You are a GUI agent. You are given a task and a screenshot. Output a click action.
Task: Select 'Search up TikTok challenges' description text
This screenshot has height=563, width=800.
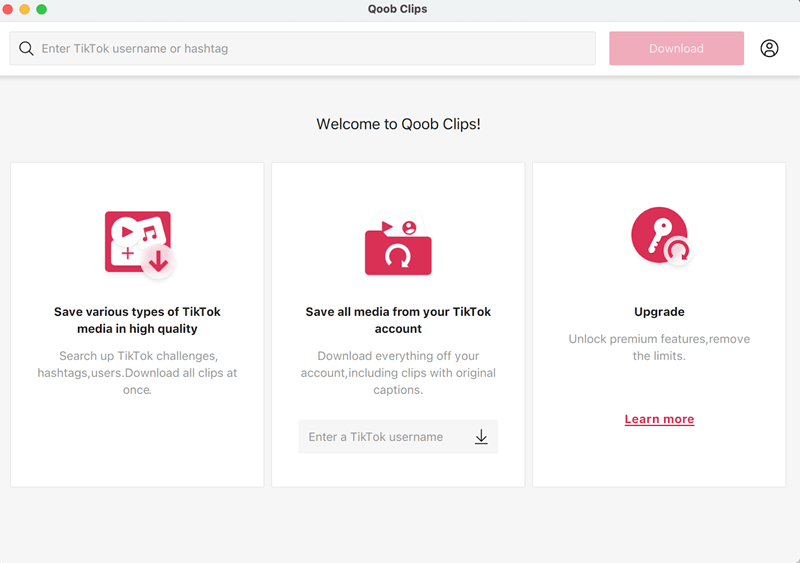(137, 373)
